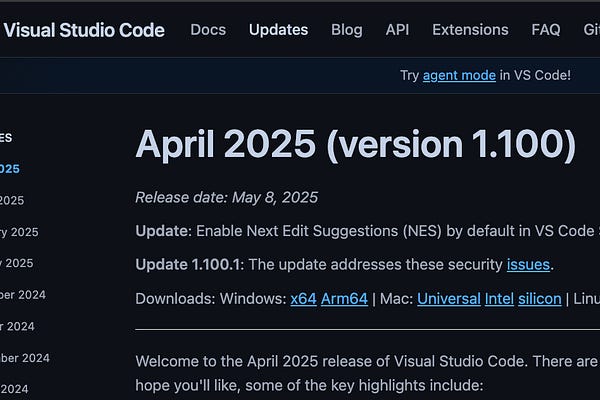Open sidebar release entry ending 'per 2024'
The image size is (600, 400).
tap(23, 295)
